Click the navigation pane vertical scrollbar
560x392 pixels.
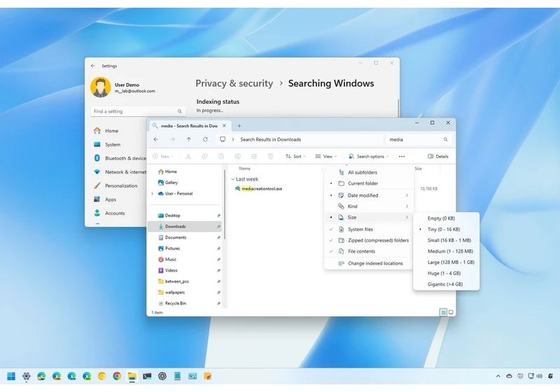225,205
